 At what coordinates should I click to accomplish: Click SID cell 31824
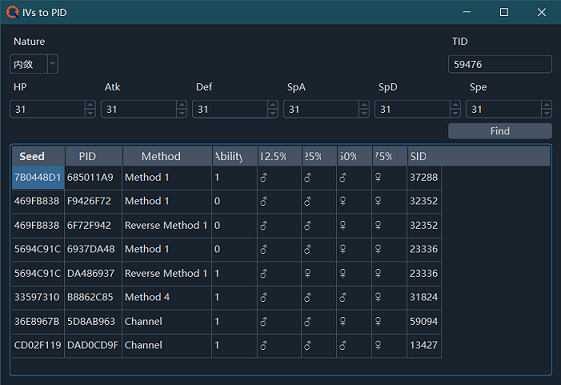click(424, 297)
